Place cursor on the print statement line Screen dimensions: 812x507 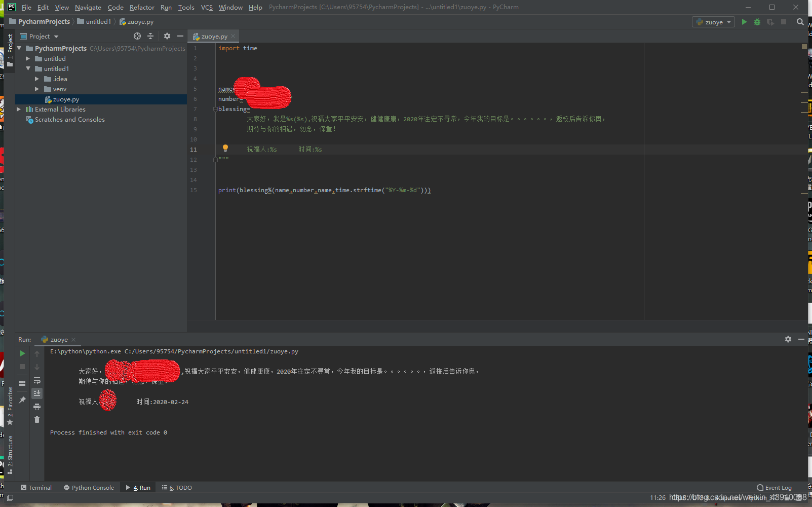[324, 190]
